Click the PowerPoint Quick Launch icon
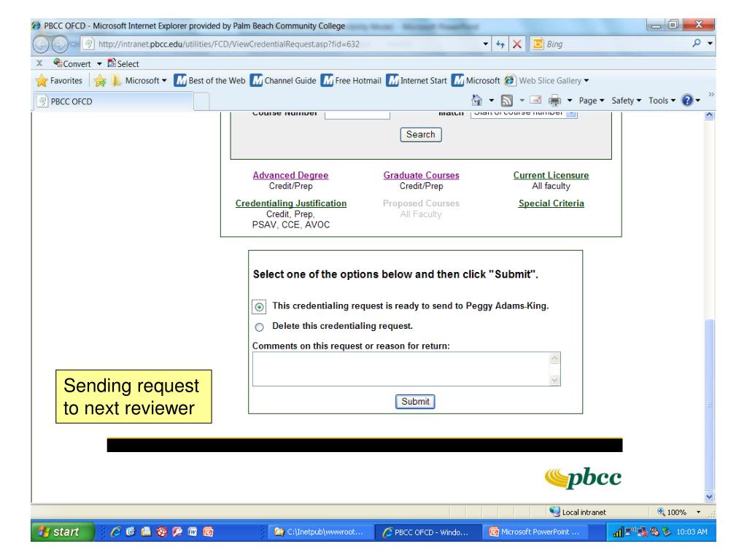This screenshot has height=560, width=747. click(208, 532)
